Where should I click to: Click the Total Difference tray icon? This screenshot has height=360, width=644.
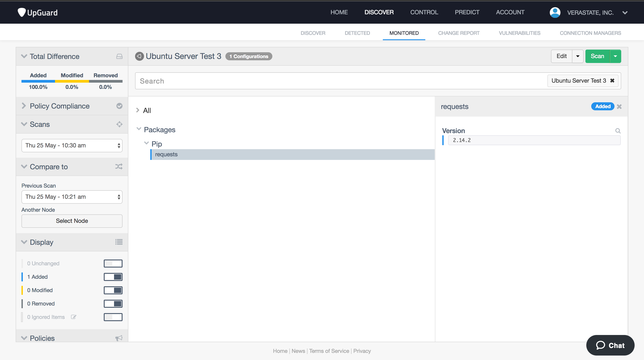pyautogui.click(x=119, y=57)
